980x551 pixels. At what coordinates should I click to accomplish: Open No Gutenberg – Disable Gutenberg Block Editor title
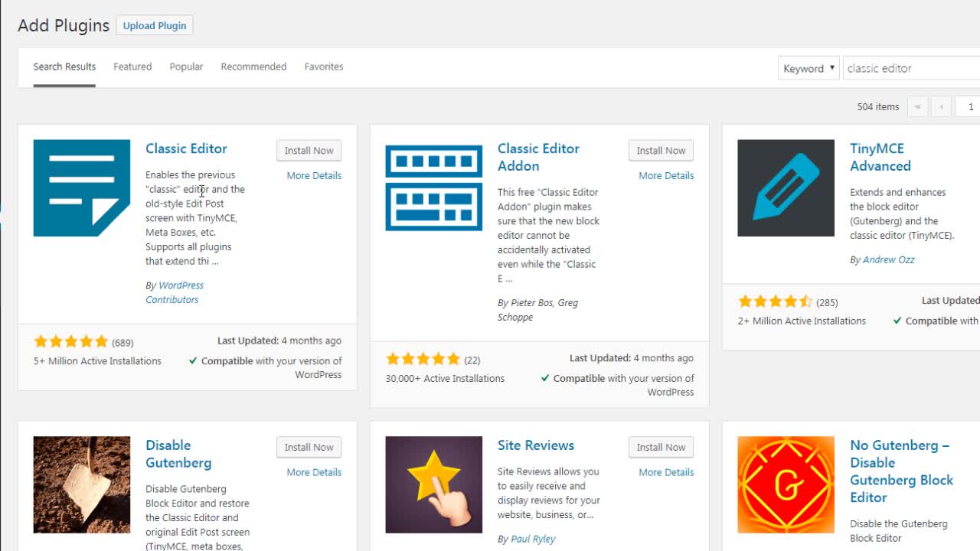click(x=902, y=471)
